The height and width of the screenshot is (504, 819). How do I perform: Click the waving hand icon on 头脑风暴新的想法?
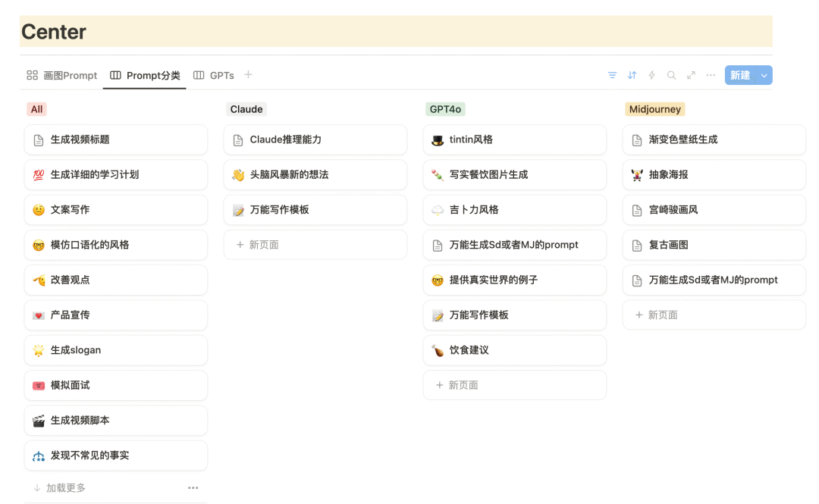tap(238, 175)
